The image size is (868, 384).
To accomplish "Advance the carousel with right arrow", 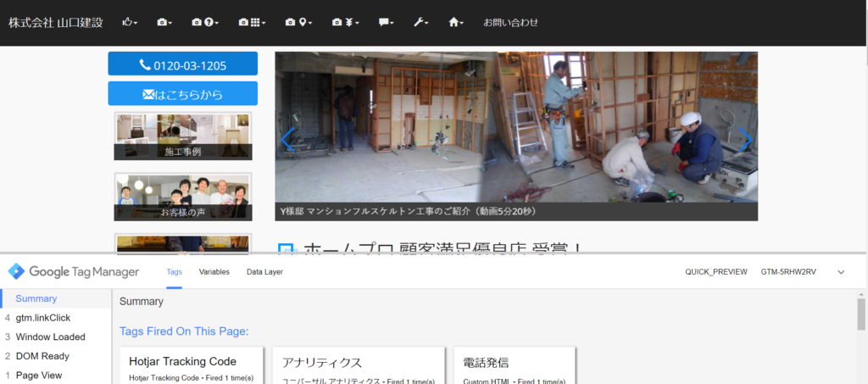I will tap(744, 139).
